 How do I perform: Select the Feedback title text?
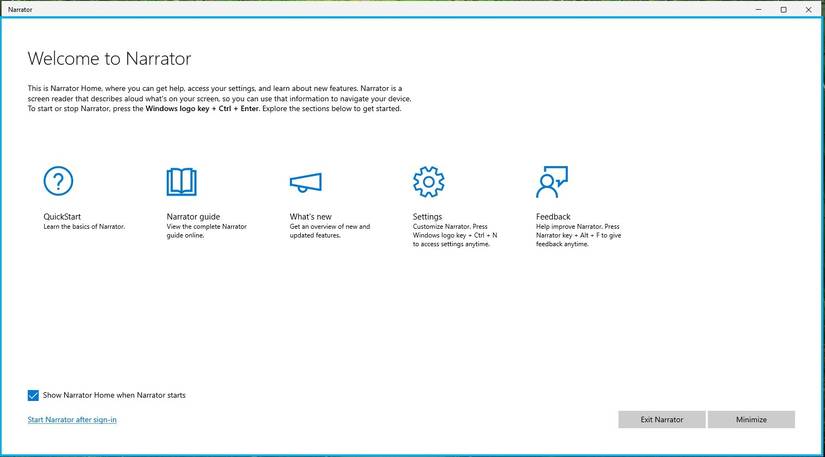click(x=553, y=217)
